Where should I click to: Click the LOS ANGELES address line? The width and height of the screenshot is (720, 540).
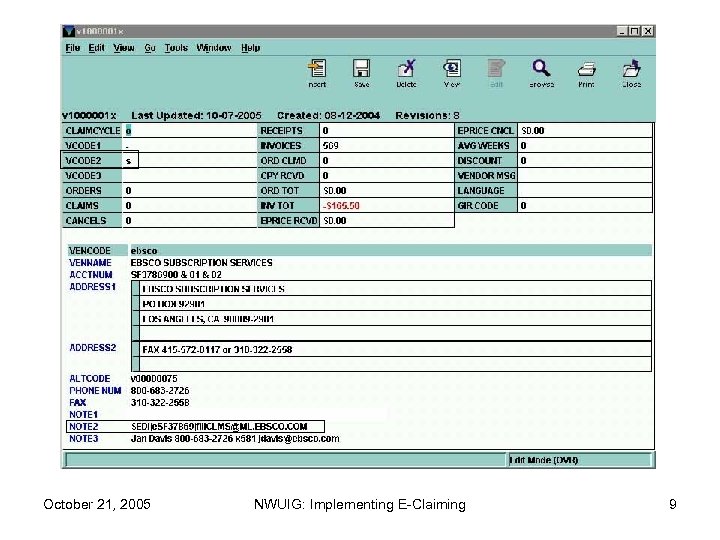pyautogui.click(x=395, y=319)
